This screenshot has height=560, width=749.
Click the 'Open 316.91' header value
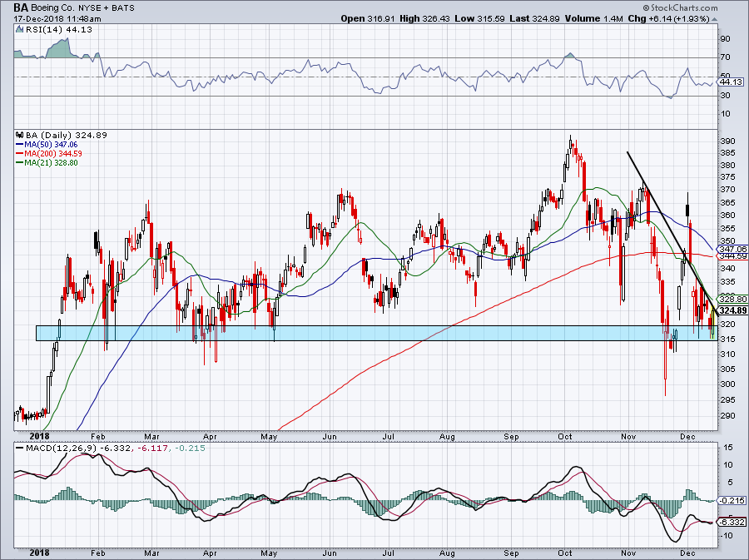368,18
